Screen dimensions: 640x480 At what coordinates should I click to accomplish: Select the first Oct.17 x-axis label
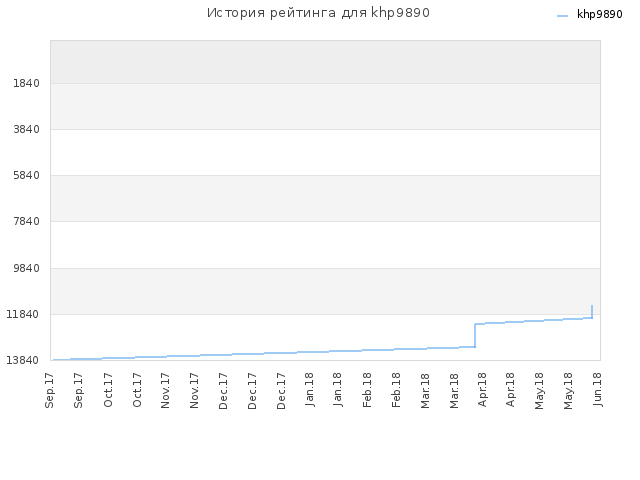click(108, 390)
